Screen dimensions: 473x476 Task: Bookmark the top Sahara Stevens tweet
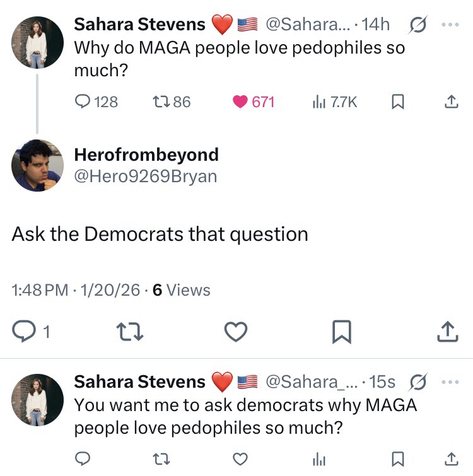[x=398, y=102]
